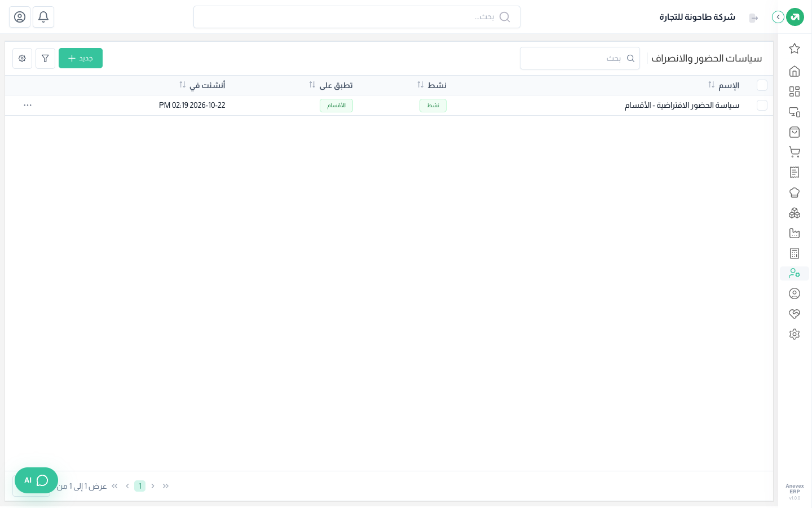Select checkbox for سياسة الحضور الافتراضية row

click(x=762, y=106)
